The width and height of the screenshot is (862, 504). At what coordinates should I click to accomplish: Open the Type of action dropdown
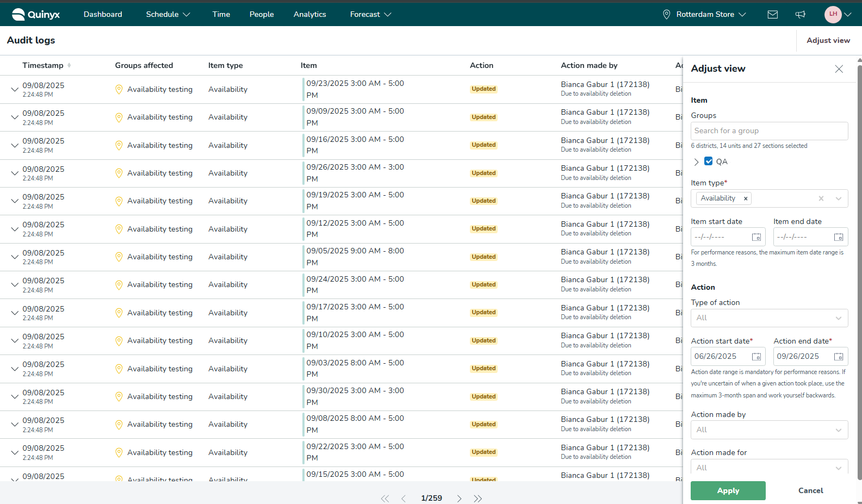769,318
